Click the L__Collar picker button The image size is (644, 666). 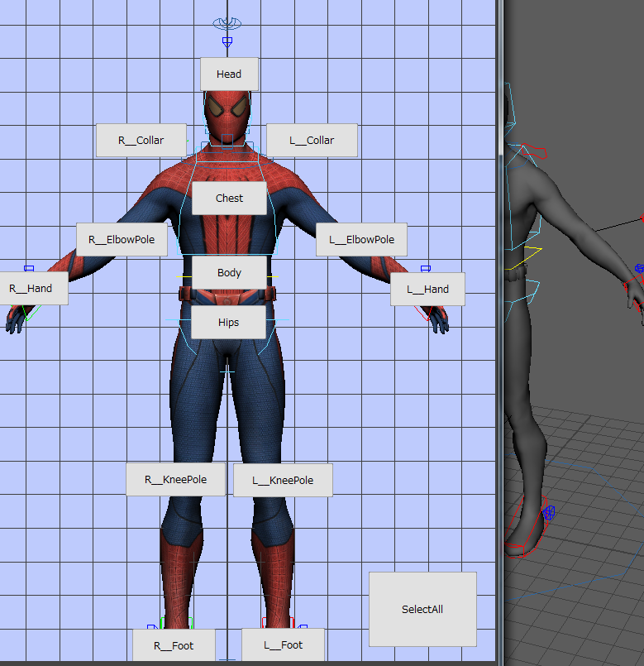click(312, 140)
